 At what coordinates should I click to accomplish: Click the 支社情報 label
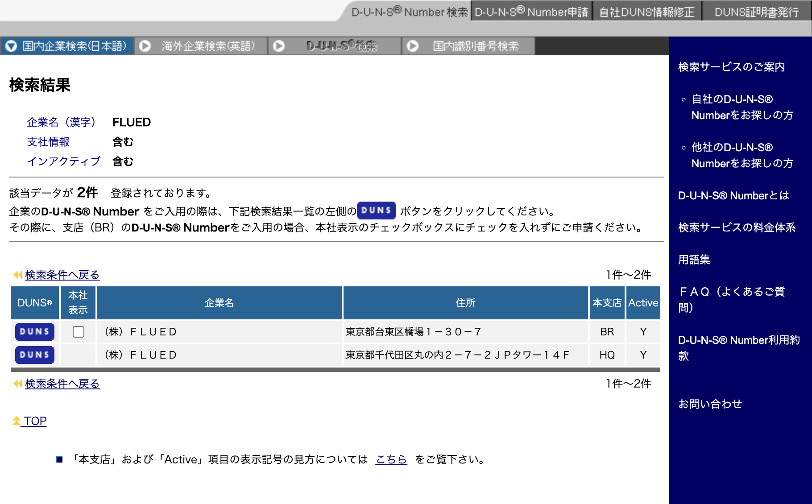[48, 142]
